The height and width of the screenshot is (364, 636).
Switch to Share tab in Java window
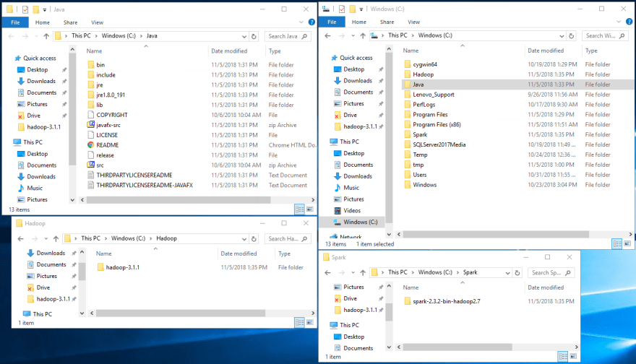coord(70,22)
